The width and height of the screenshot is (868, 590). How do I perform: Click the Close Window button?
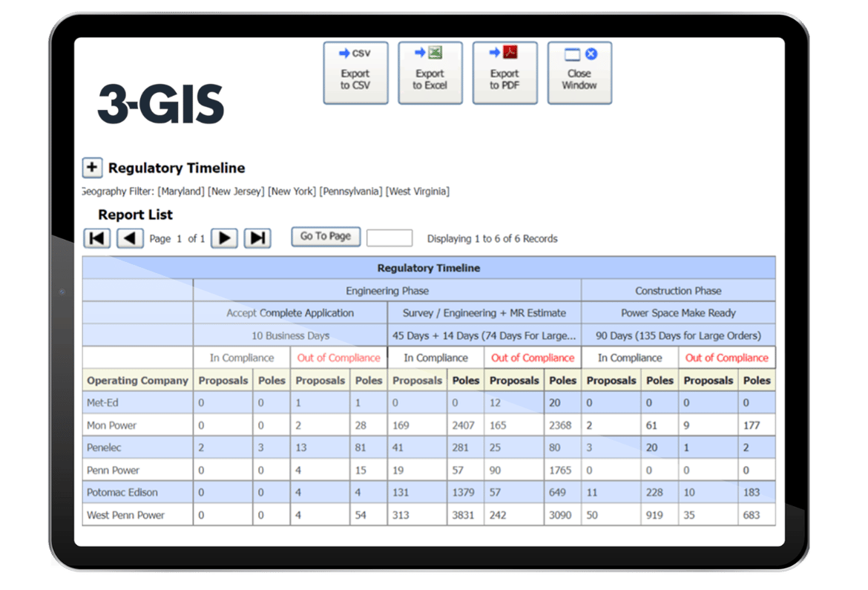pos(579,73)
